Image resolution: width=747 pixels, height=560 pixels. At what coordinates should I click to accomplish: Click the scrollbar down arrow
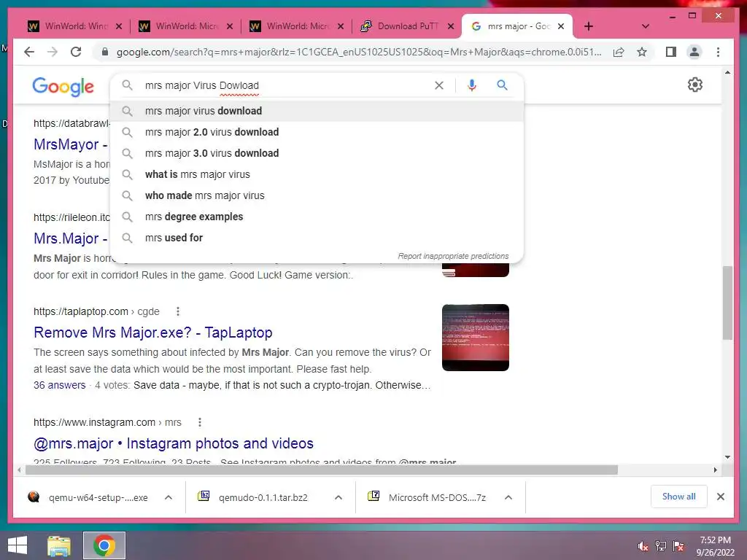coord(727,457)
